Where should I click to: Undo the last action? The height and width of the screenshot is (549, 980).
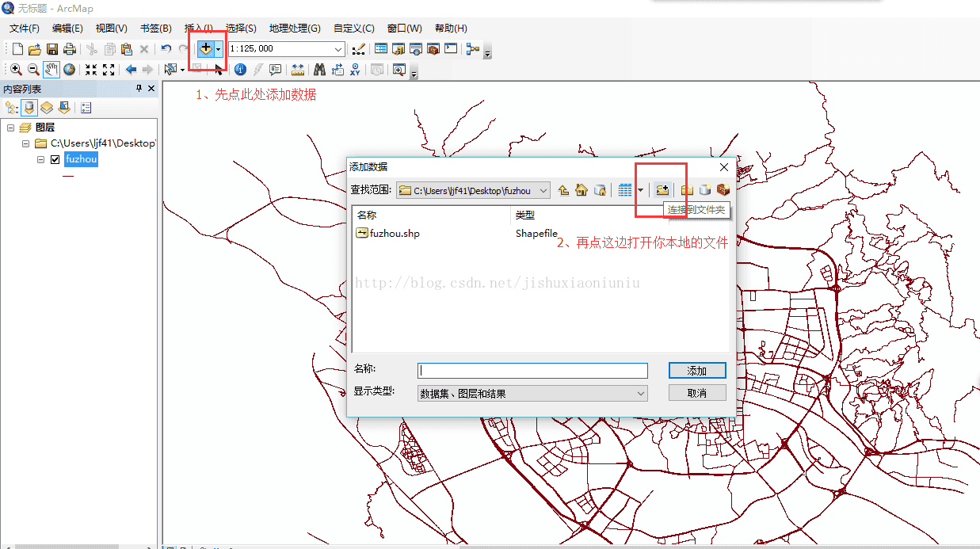coord(166,49)
